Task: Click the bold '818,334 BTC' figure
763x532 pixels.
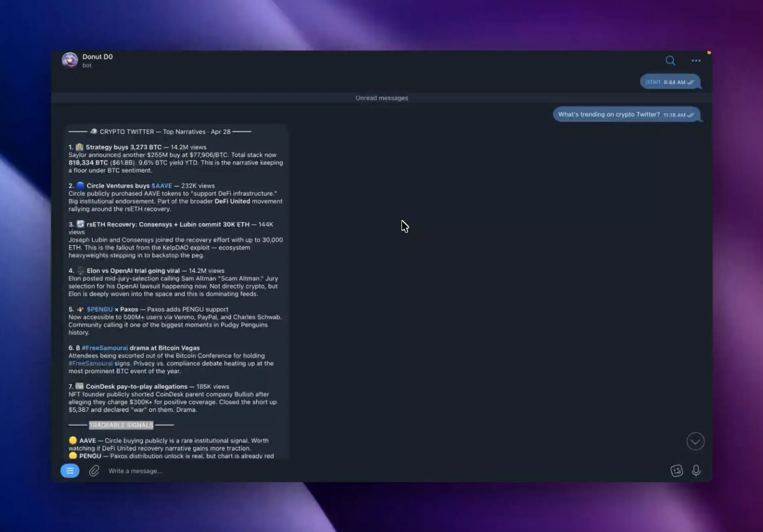Action: coord(88,163)
